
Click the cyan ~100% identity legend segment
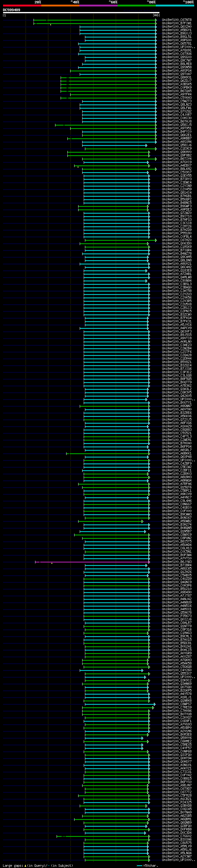click(x=175, y=6)
